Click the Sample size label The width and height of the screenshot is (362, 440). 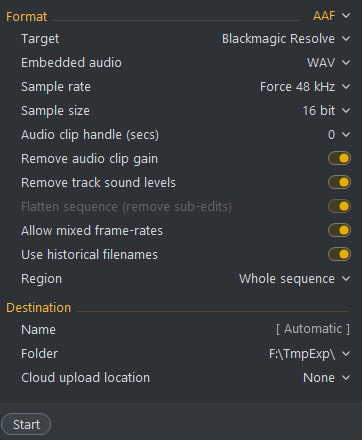tap(55, 111)
